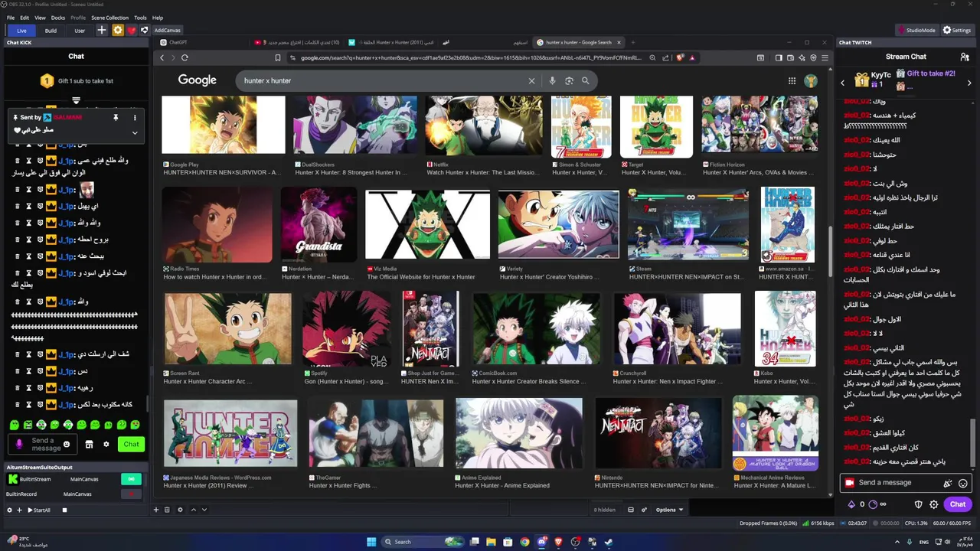
Task: Send with the purple Twitch Chat button
Action: tap(958, 504)
